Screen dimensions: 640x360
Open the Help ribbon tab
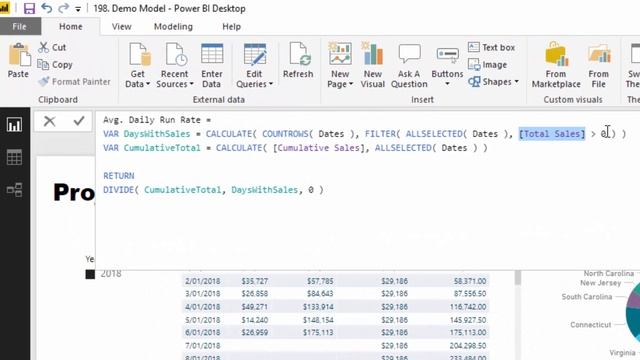[x=231, y=27]
